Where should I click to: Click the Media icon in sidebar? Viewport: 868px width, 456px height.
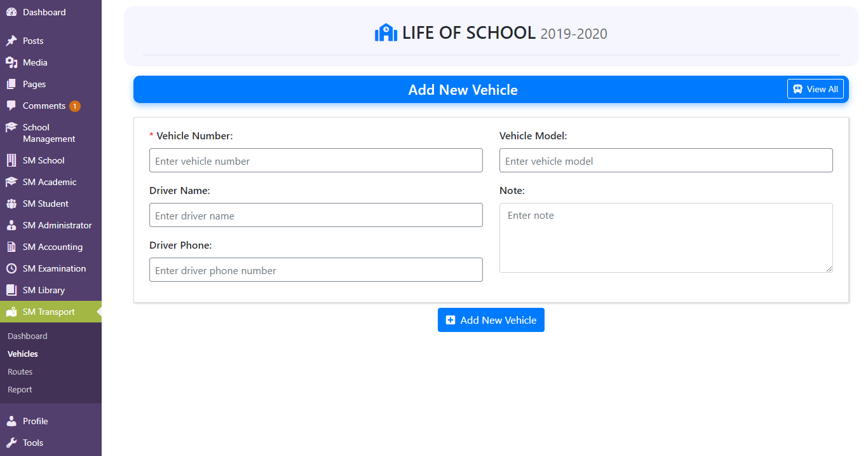11,62
